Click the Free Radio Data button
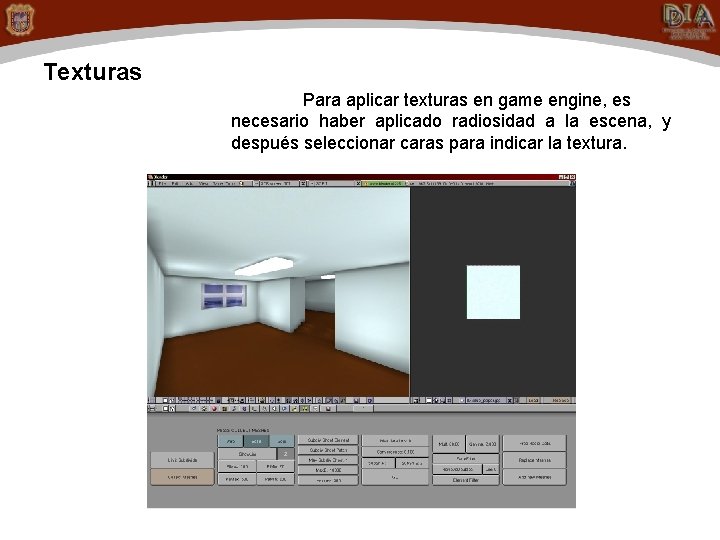This screenshot has height=540, width=720. [534, 444]
